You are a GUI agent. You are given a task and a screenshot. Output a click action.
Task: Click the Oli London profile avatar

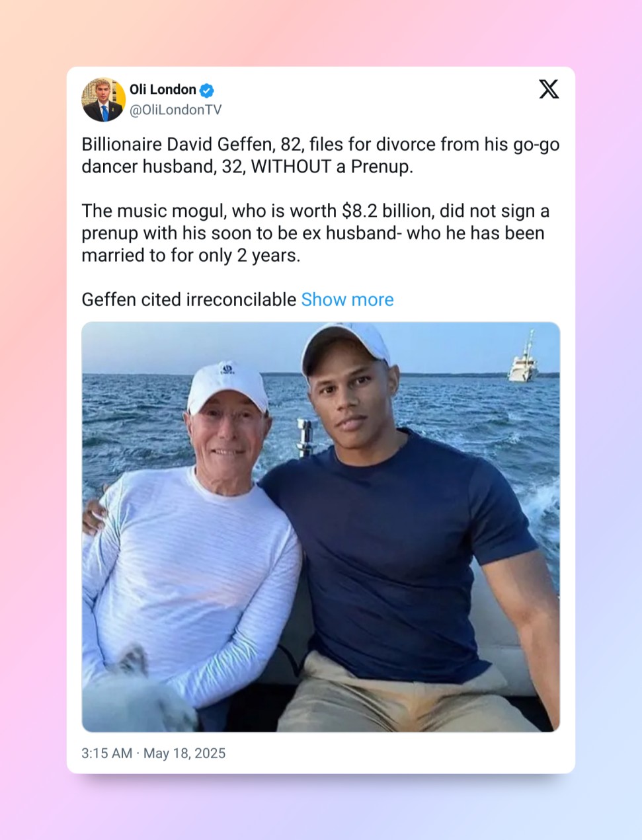click(103, 100)
